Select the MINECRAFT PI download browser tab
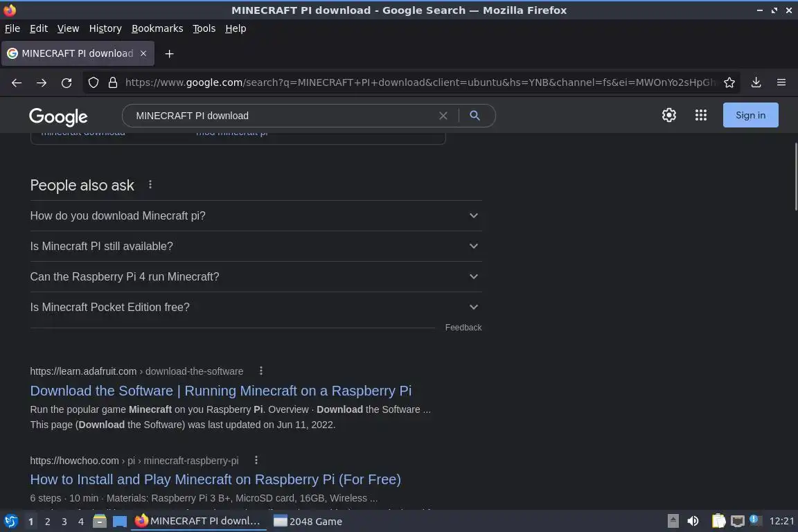 point(78,53)
